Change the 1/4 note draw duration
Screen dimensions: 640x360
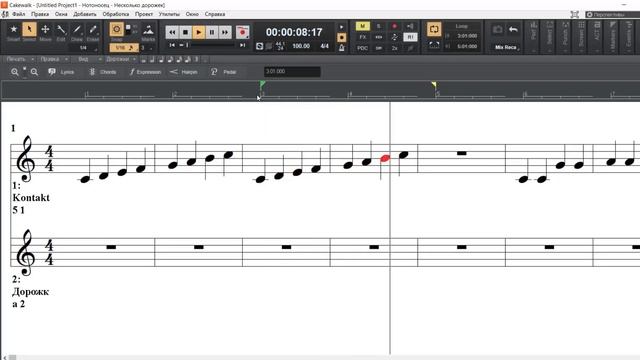[84, 48]
